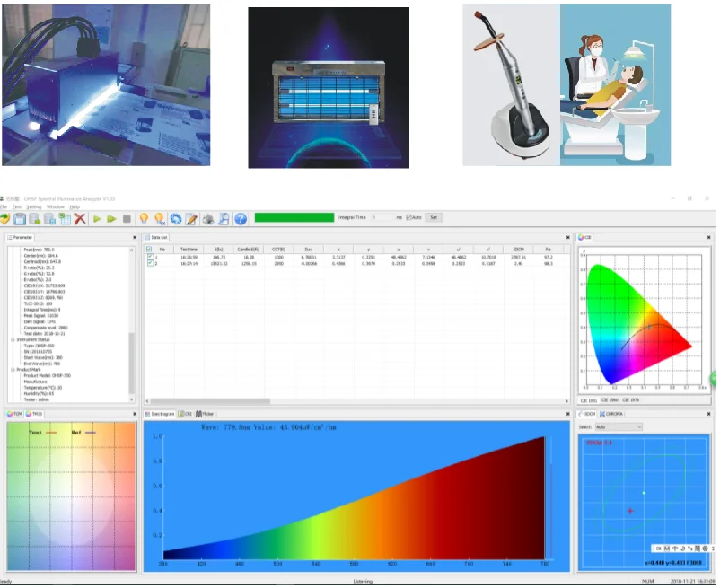Image resolution: width=720 pixels, height=588 pixels.
Task: Click Parameter panel scroll up arrow
Action: pos(131,250)
